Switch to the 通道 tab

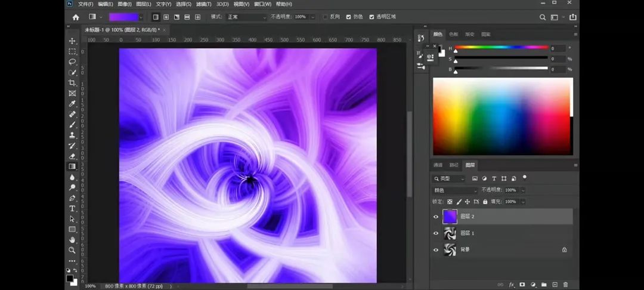pos(438,165)
